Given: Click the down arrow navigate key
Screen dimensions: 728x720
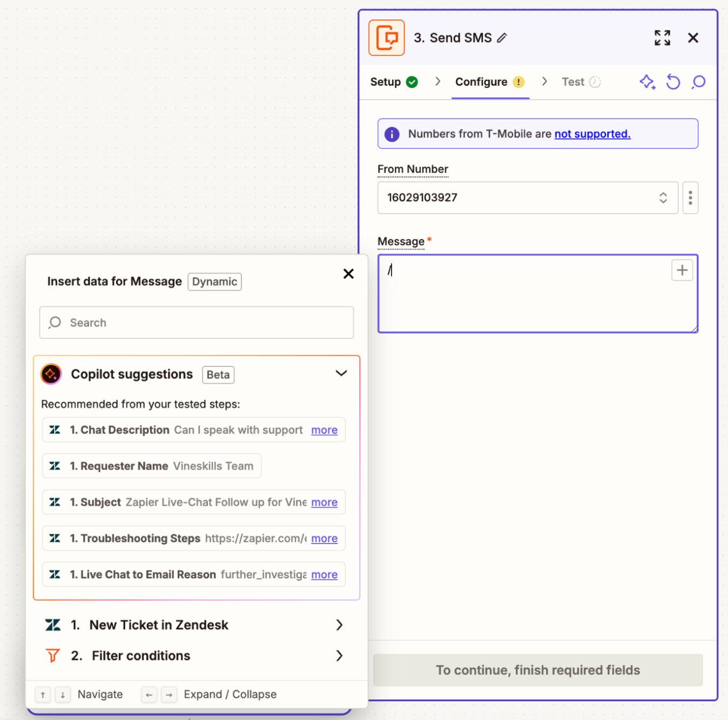Looking at the screenshot, I should (x=63, y=695).
